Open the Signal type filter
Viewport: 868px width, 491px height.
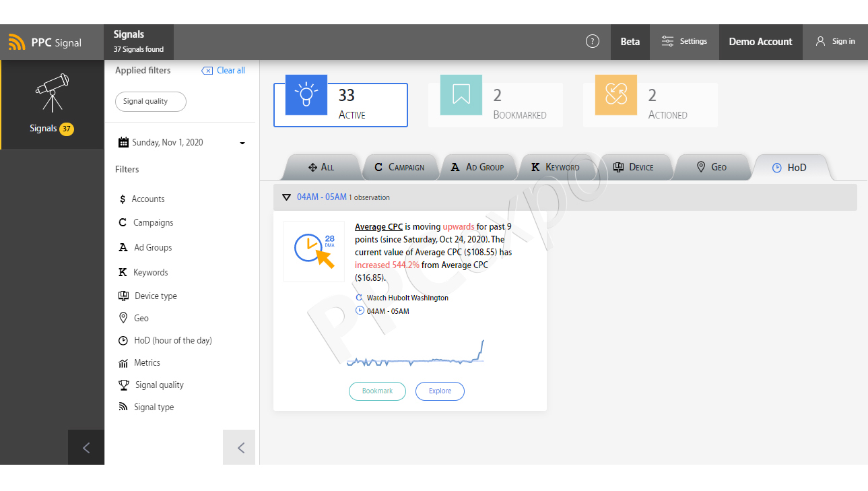point(146,407)
